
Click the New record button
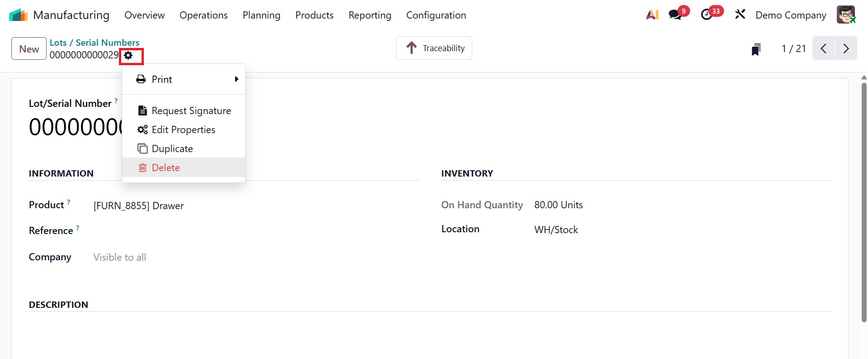29,48
